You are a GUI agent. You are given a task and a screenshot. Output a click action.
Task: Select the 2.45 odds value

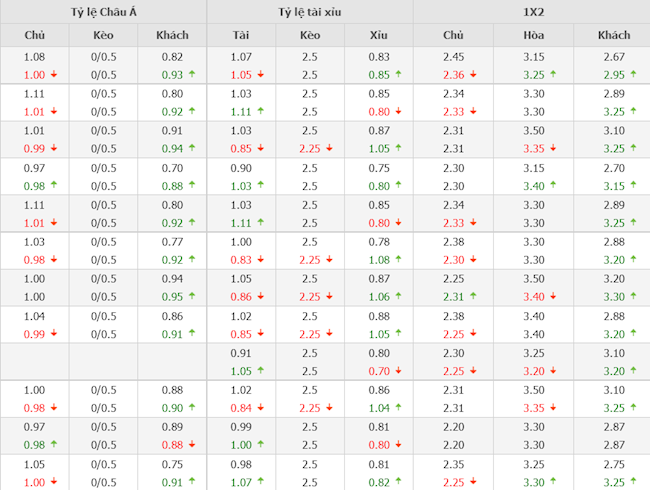pyautogui.click(x=454, y=57)
